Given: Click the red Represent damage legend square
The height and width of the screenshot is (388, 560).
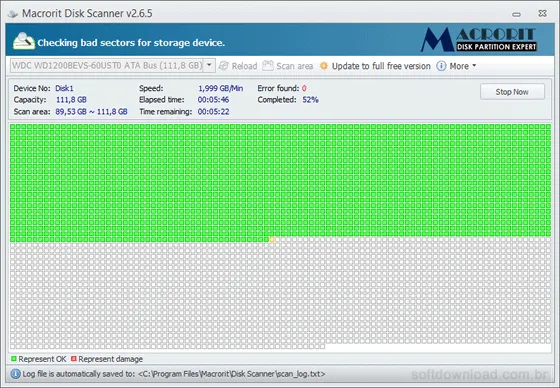Looking at the screenshot, I should 74,358.
